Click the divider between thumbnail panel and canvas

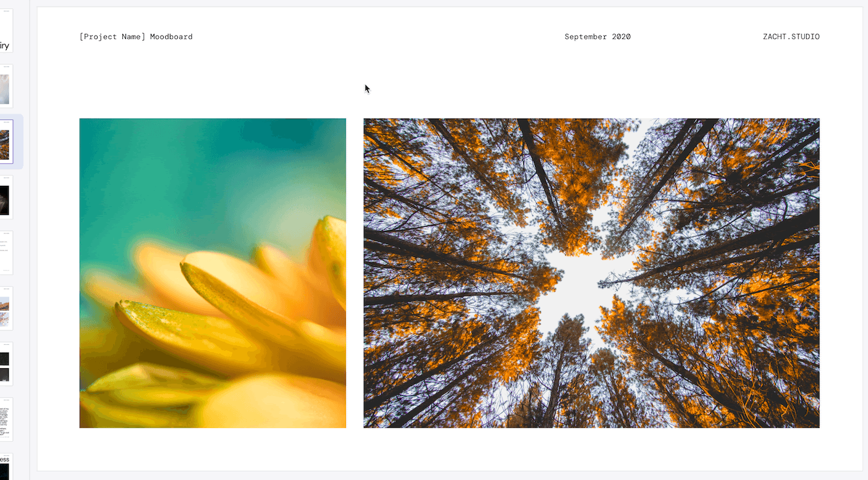[x=30, y=240]
